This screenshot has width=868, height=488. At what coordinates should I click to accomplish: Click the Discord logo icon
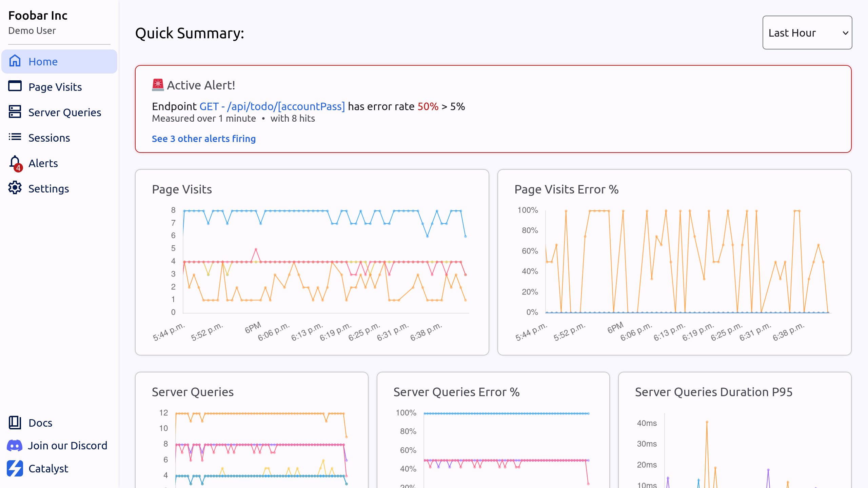click(x=15, y=445)
